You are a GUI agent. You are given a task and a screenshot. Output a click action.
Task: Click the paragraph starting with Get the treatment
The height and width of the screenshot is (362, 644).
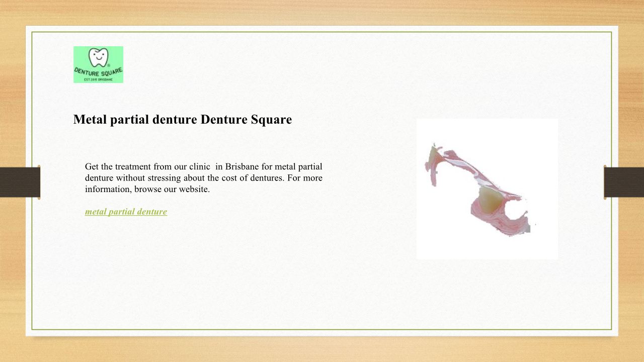click(x=203, y=178)
